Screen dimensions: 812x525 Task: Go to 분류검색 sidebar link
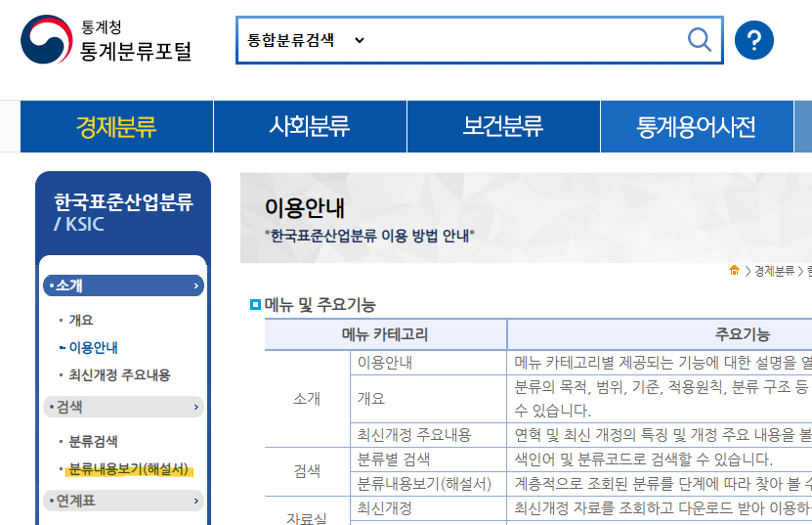point(93,441)
